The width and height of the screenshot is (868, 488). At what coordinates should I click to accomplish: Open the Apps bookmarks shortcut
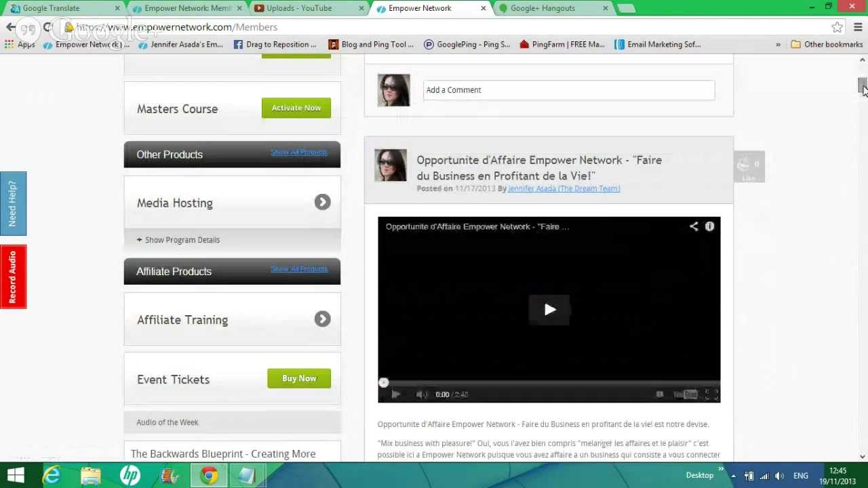pos(20,44)
